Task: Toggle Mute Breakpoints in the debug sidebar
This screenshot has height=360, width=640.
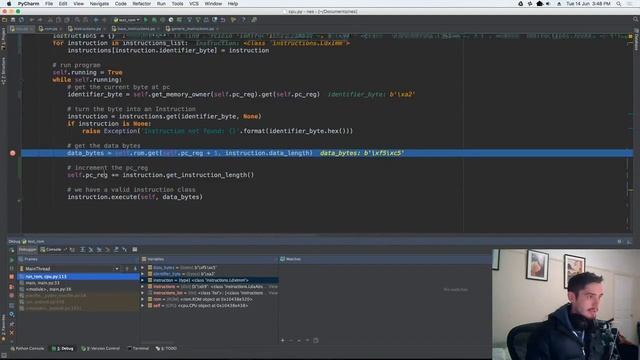Action: 12,295
